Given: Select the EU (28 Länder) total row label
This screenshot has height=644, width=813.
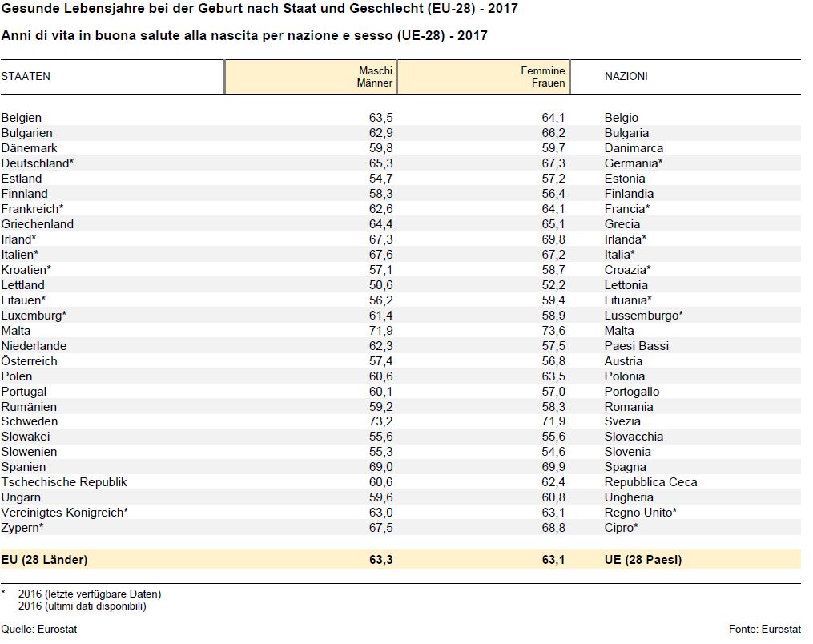Looking at the screenshot, I should (x=45, y=560).
